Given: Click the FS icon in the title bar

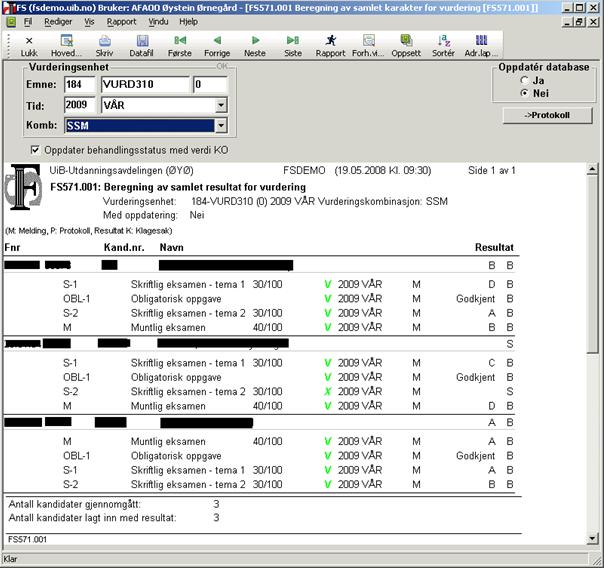Looking at the screenshot, I should 9,7.
